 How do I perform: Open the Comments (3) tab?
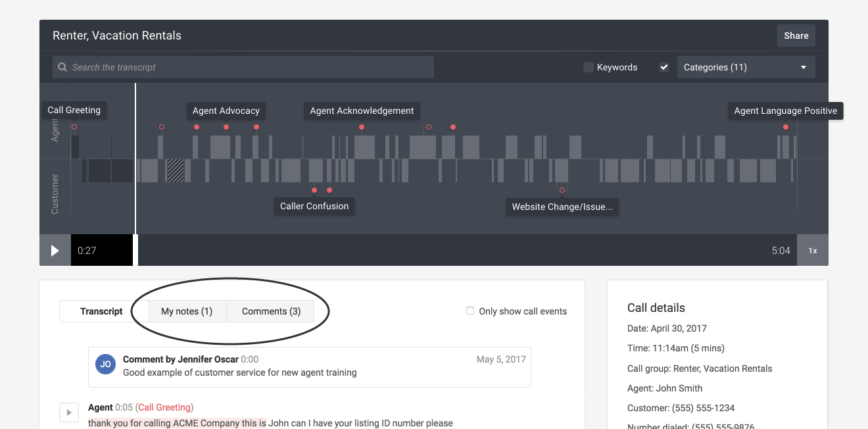click(x=271, y=311)
